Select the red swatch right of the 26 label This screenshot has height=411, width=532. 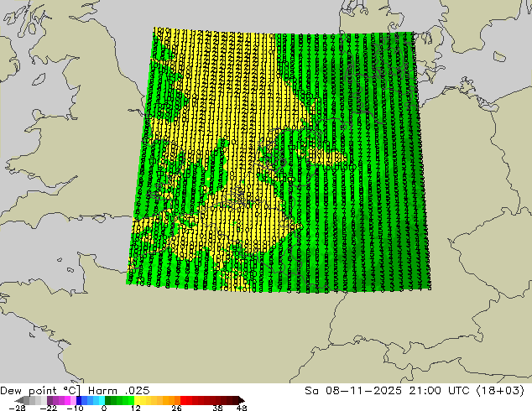pos(183,400)
